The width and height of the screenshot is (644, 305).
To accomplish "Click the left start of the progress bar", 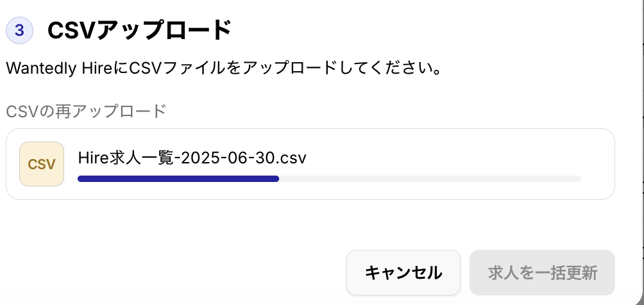I will [x=81, y=179].
